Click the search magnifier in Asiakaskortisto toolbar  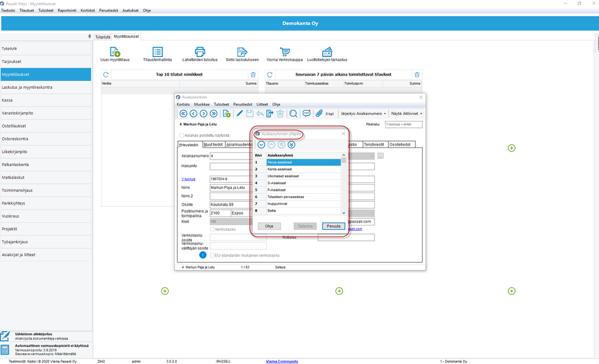click(293, 113)
